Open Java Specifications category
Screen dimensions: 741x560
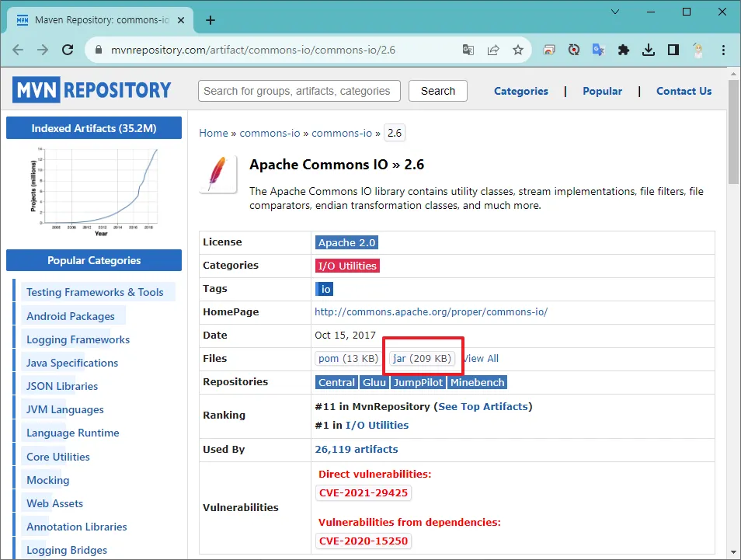tap(72, 363)
